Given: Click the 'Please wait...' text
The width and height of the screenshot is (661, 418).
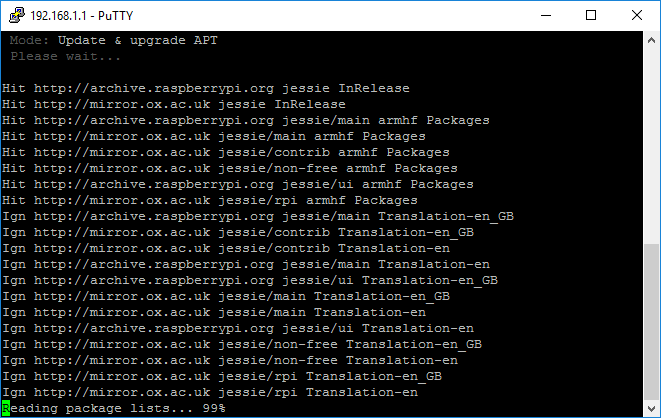Looking at the screenshot, I should (x=66, y=56).
